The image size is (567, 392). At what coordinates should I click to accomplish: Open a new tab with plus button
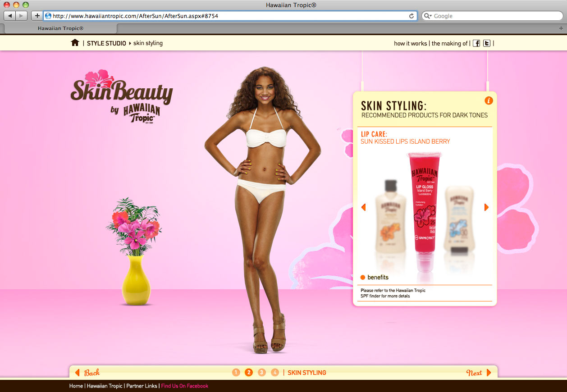[561, 28]
